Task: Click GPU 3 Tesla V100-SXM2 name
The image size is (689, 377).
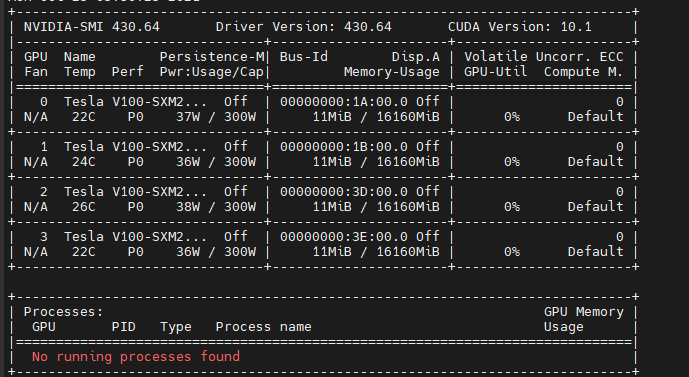Action: coord(135,237)
